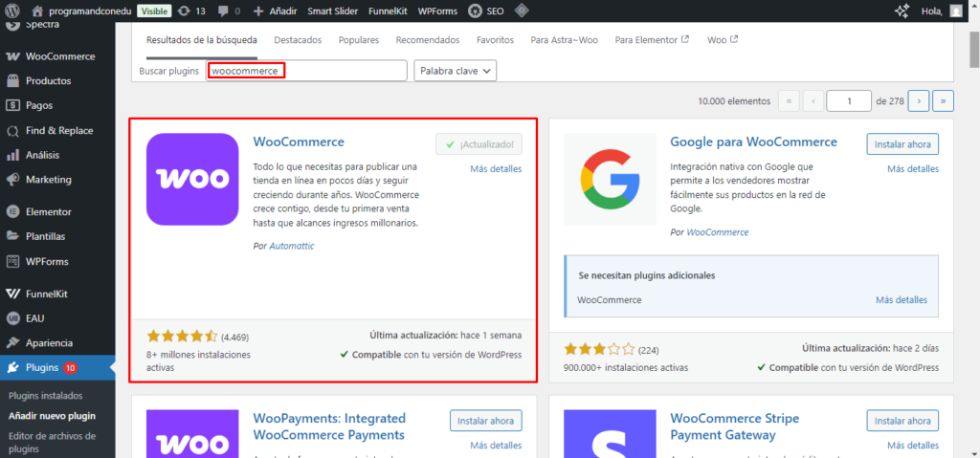
Task: Open the Palabra clave dropdown
Action: [x=455, y=71]
